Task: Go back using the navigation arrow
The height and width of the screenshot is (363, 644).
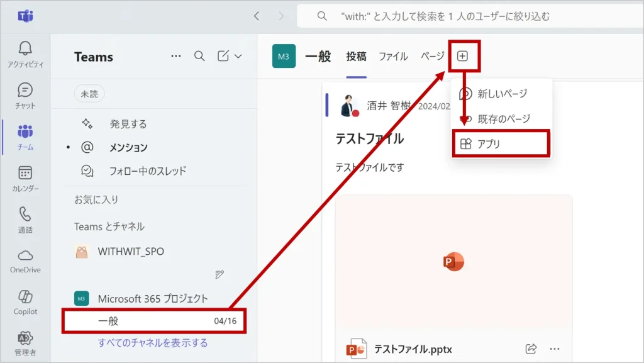Action: (257, 16)
